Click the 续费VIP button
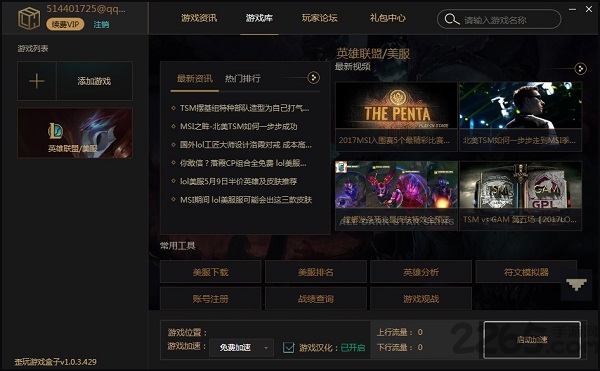Viewport: 600px width, 371px height. click(65, 24)
